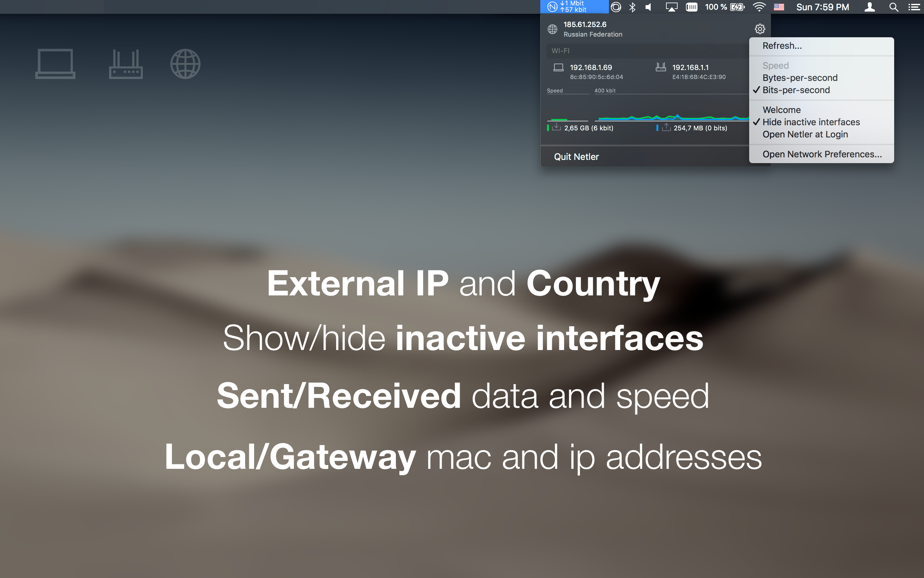Click the download icon by 2,65 GB
Screen dimensions: 924x578
tap(557, 127)
